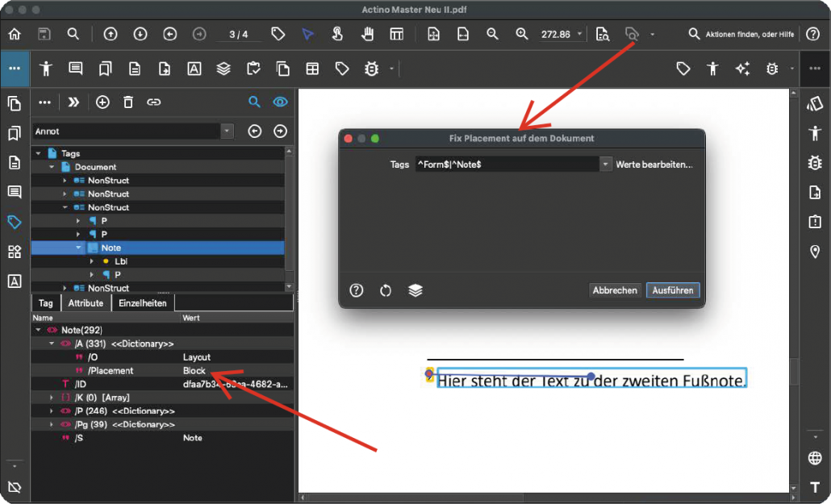Image resolution: width=831 pixels, height=504 pixels.
Task: Open the Layers panel with the stacked-layers icon
Action: click(223, 69)
